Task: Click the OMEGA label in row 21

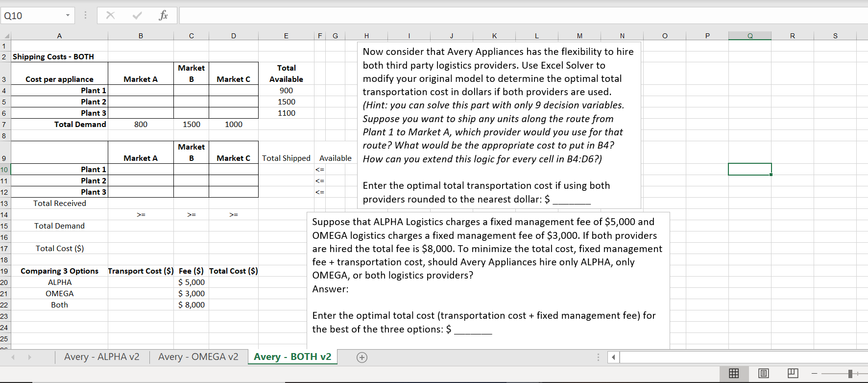Action: coord(59,294)
